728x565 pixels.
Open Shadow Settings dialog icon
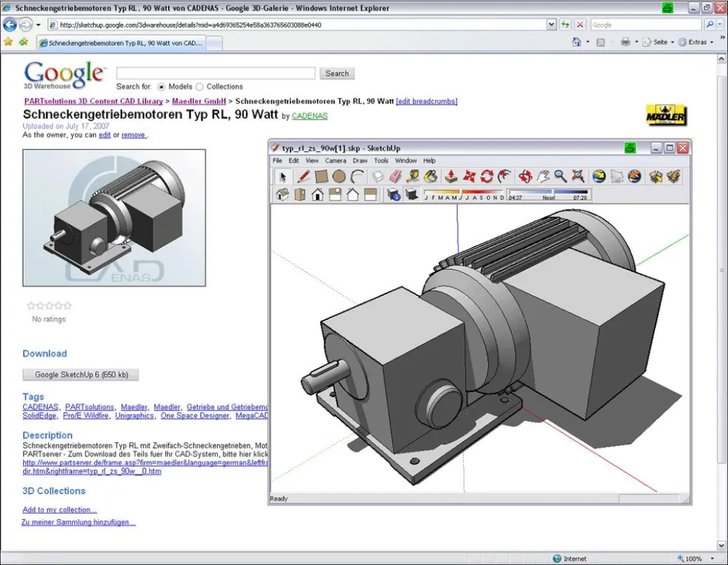click(394, 194)
